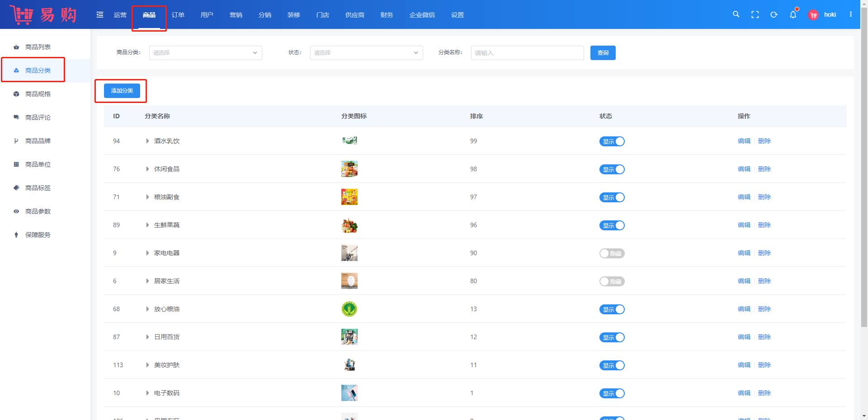The width and height of the screenshot is (868, 420).
Task: Open the notifications bell
Action: (793, 14)
